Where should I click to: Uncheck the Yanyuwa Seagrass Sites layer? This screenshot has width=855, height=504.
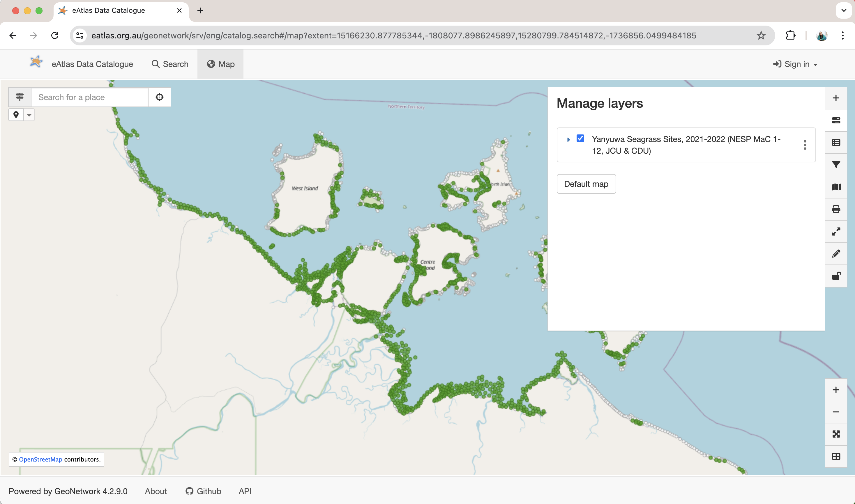tap(580, 138)
